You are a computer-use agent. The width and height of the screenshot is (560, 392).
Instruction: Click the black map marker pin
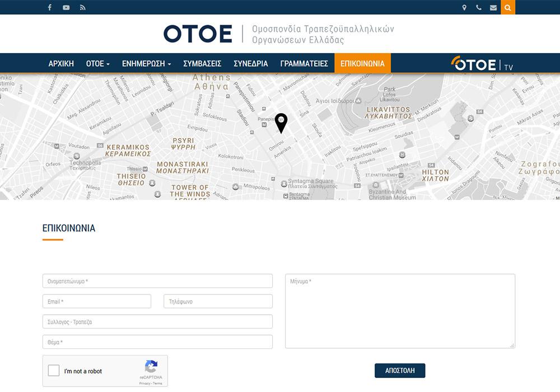pyautogui.click(x=281, y=123)
